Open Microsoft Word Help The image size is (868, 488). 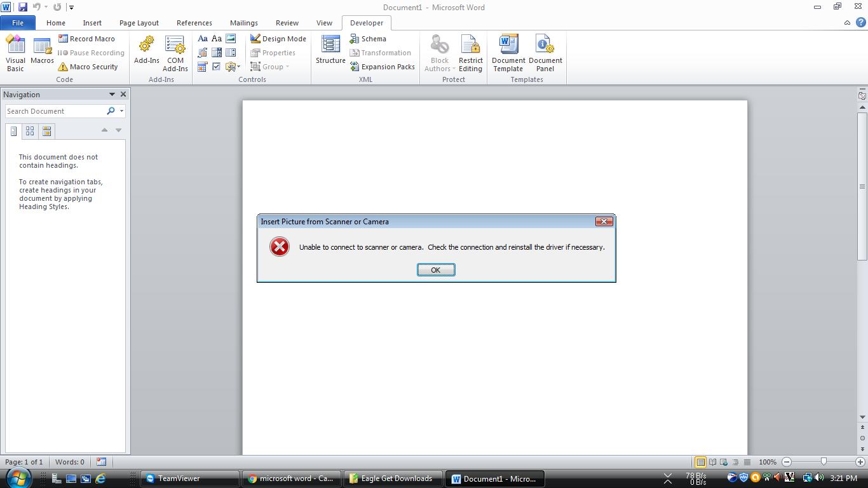pyautogui.click(x=860, y=23)
